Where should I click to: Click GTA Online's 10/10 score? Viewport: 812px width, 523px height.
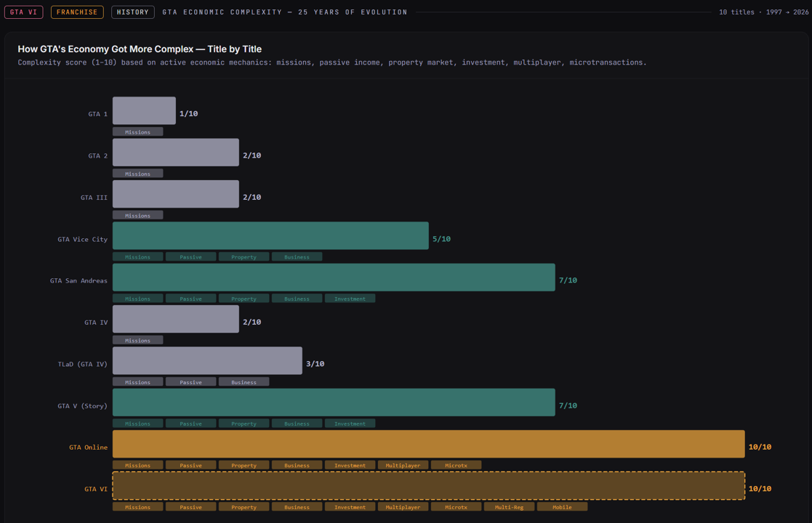coord(760,447)
